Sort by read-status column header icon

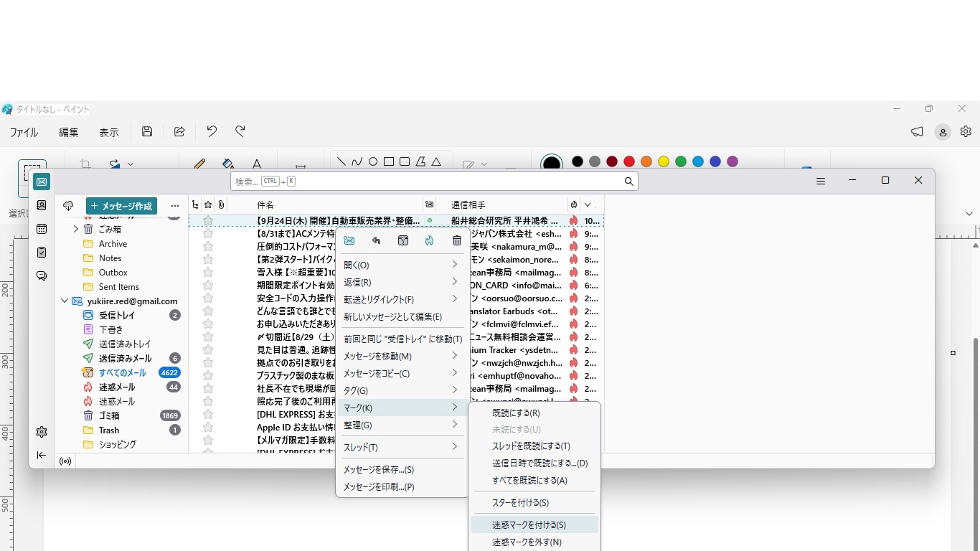coord(429,204)
